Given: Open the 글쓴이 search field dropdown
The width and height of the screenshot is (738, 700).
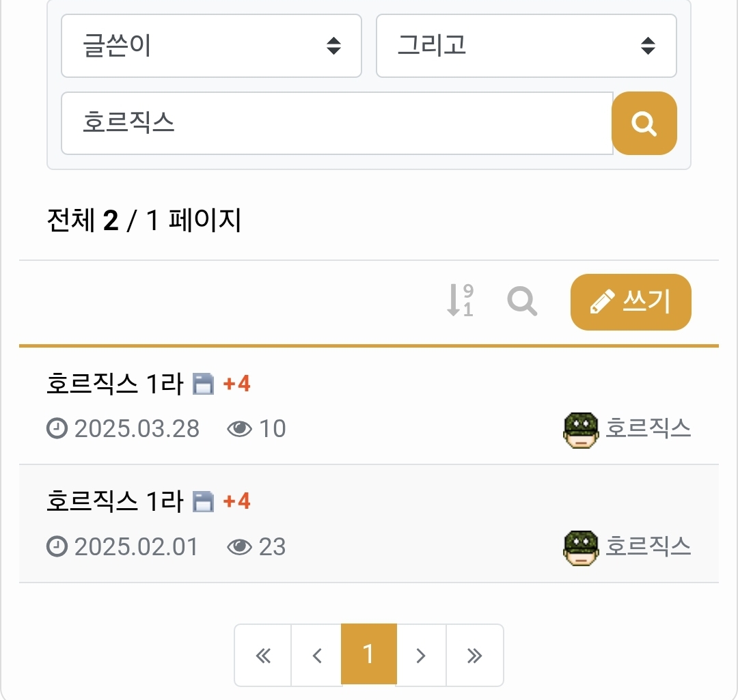Looking at the screenshot, I should pyautogui.click(x=211, y=46).
